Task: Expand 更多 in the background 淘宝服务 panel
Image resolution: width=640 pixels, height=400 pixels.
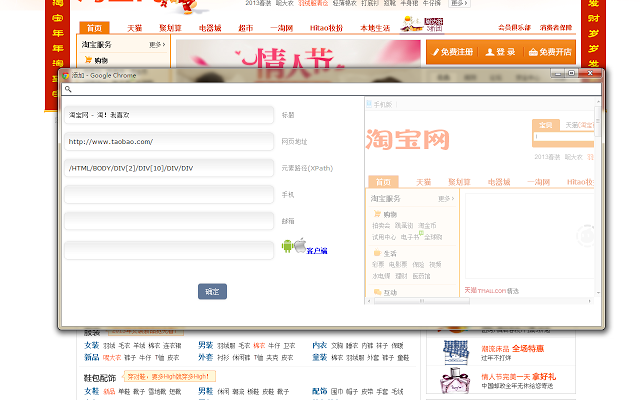Action: click(x=157, y=44)
